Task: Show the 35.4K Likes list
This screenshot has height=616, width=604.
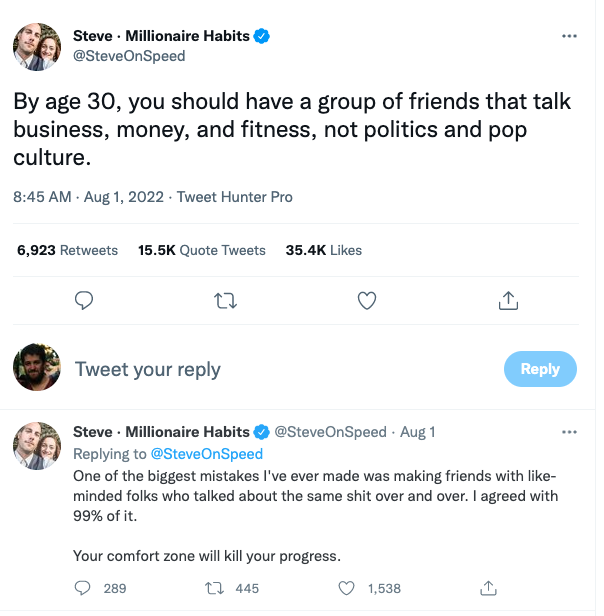Action: coord(323,250)
